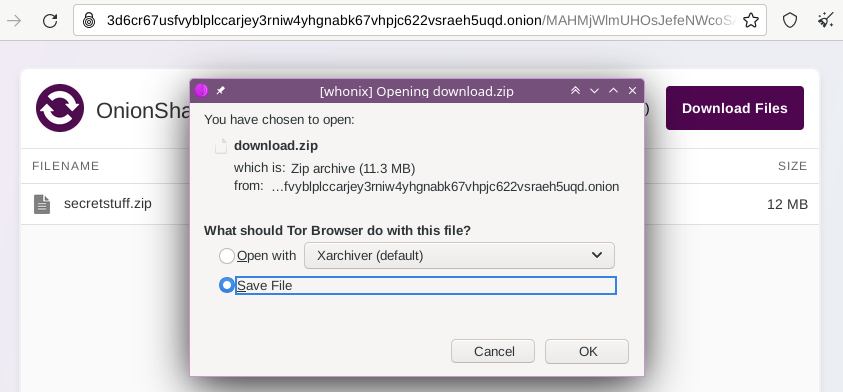Expand the Xarchiver (default) dropdown
Viewport: 843px width, 392px height.
coord(459,255)
